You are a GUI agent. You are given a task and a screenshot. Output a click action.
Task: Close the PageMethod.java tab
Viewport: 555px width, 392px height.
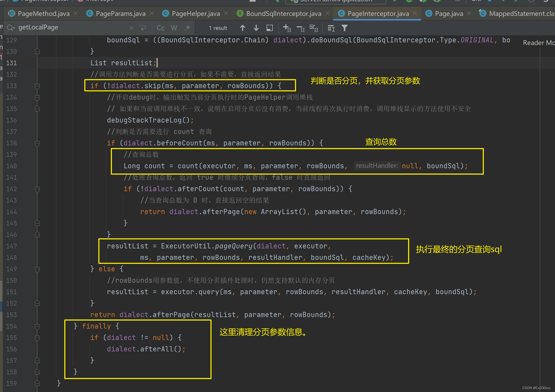[x=76, y=13]
